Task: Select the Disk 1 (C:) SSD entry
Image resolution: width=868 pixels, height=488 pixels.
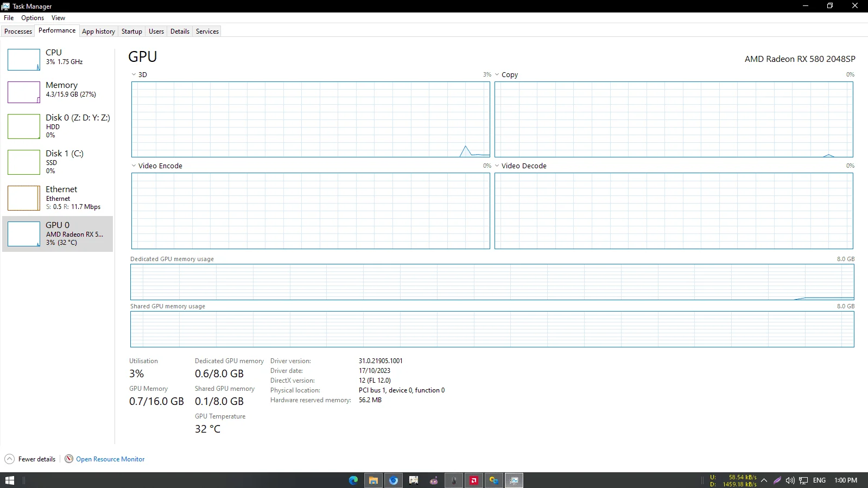Action: click(x=58, y=162)
